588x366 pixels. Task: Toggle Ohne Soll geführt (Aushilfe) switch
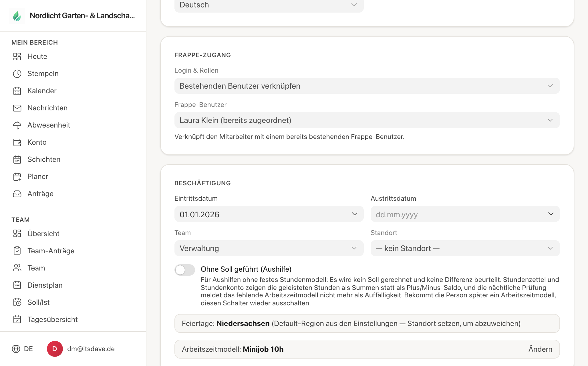click(x=185, y=270)
